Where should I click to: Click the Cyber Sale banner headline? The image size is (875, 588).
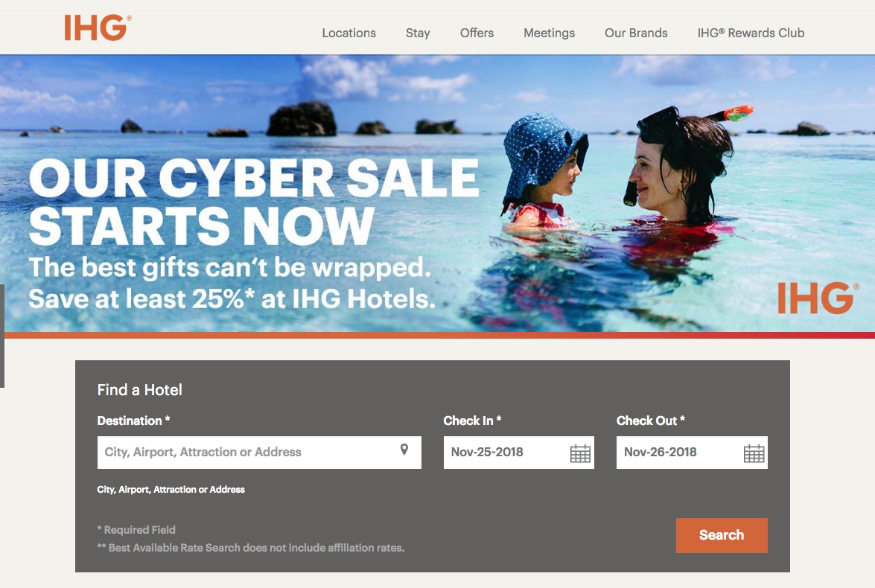click(x=254, y=202)
